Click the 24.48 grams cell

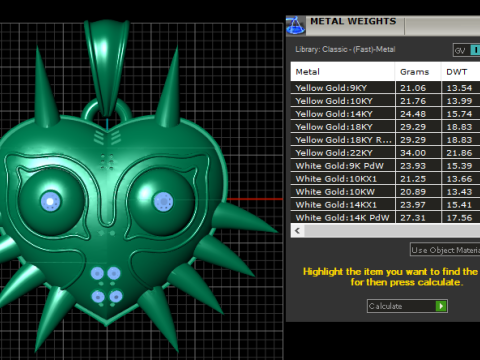[x=418, y=114]
